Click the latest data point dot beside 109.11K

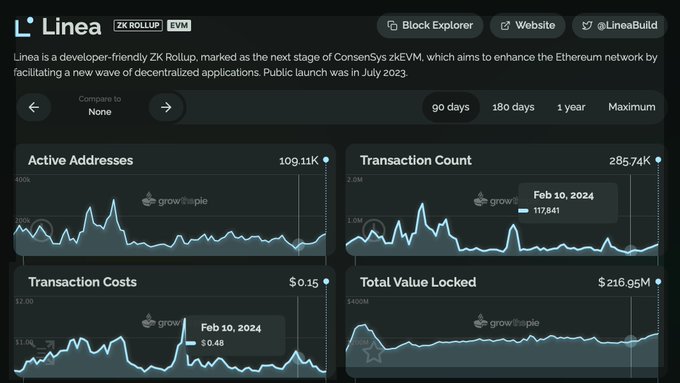click(x=326, y=160)
